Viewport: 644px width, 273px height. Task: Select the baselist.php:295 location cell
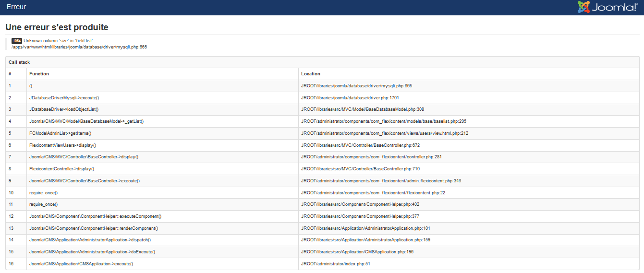point(469,121)
